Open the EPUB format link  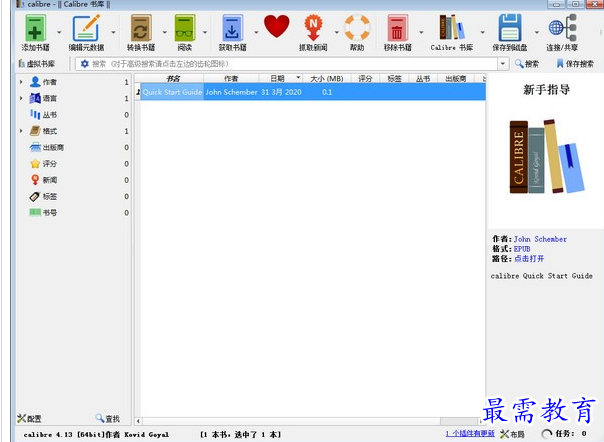[x=522, y=249]
